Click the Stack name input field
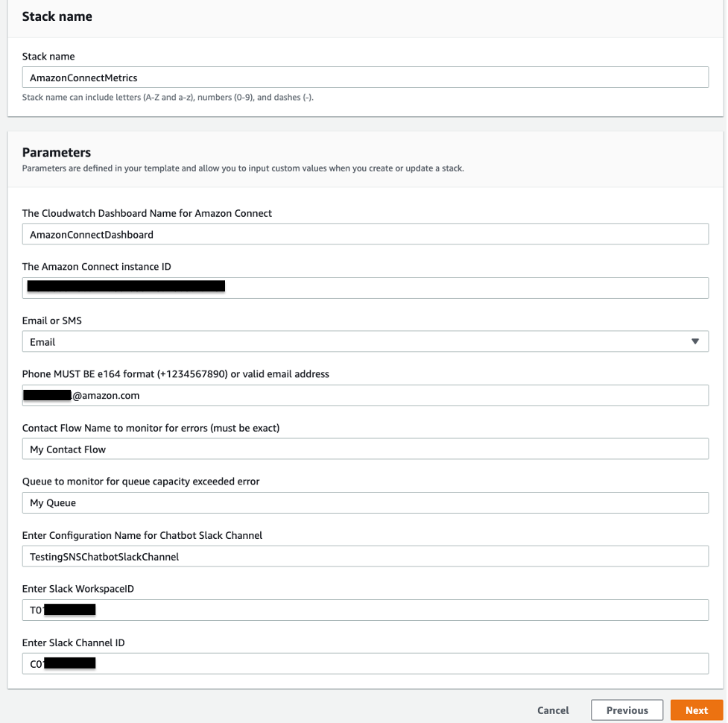The image size is (728, 723). click(x=365, y=77)
